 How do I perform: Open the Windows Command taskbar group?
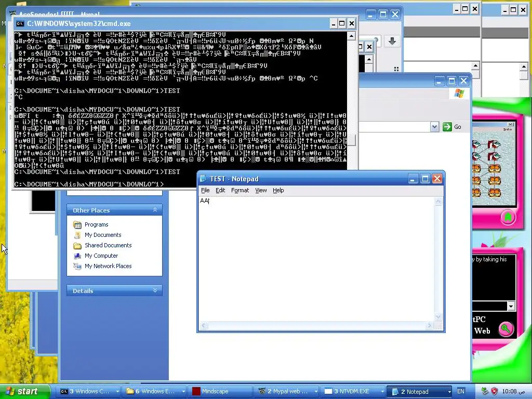pyautogui.click(x=87, y=391)
